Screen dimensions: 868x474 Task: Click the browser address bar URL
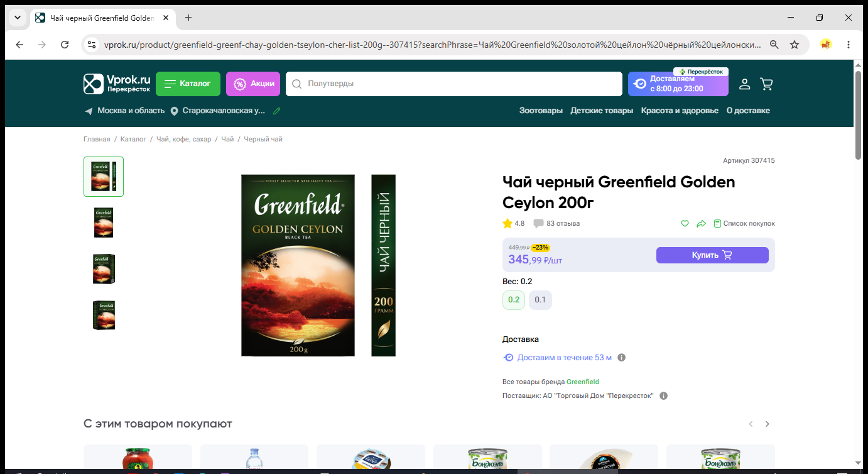coord(433,45)
